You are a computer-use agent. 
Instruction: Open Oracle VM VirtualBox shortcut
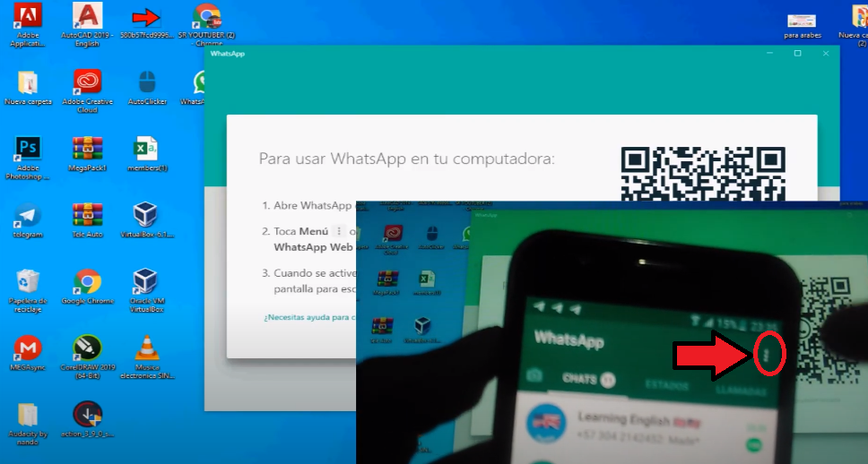click(147, 290)
